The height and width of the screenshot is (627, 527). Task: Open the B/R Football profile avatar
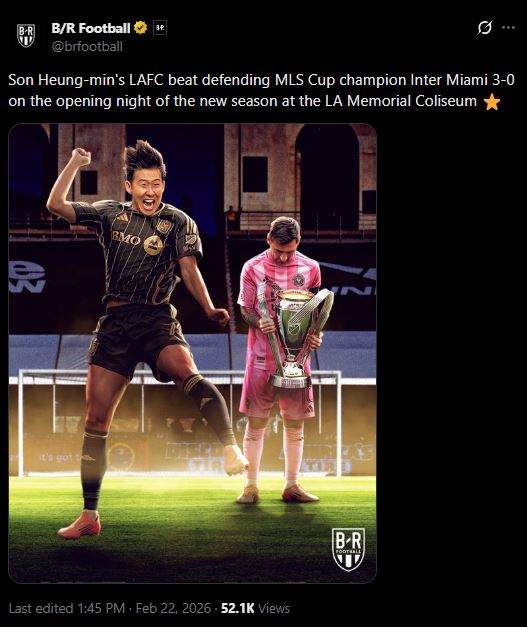coord(26,36)
